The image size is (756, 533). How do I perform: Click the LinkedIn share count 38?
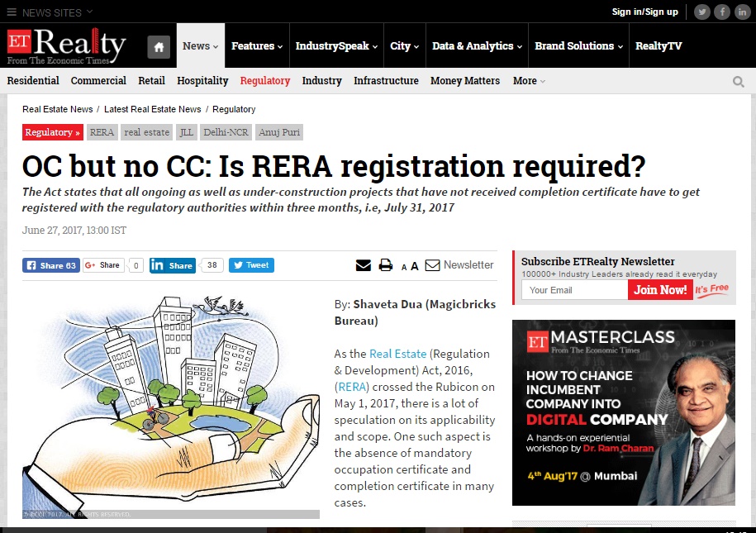[x=212, y=265]
